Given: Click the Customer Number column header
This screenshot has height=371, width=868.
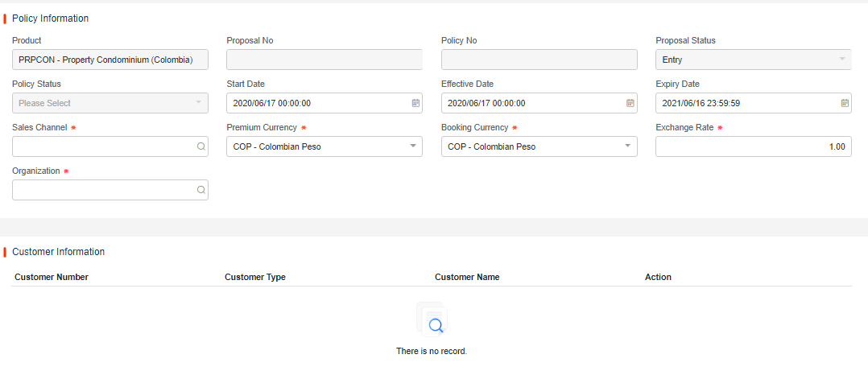Looking at the screenshot, I should 52,277.
